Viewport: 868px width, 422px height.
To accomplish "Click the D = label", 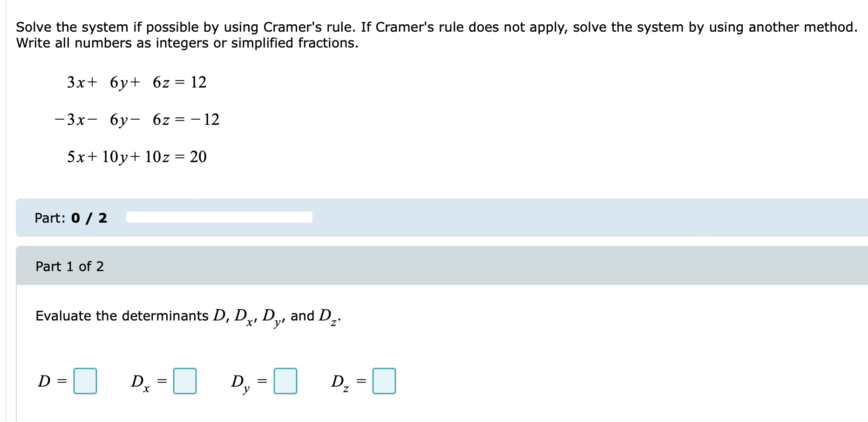I will tap(52, 381).
